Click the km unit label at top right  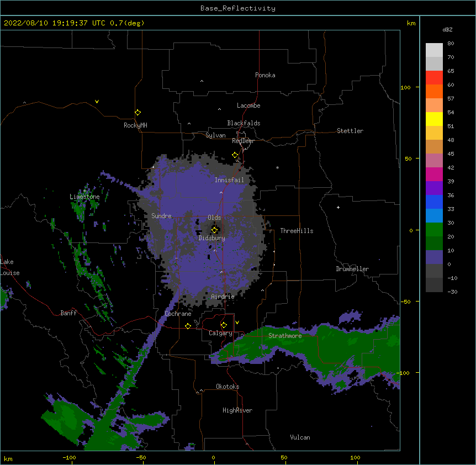[x=411, y=23]
